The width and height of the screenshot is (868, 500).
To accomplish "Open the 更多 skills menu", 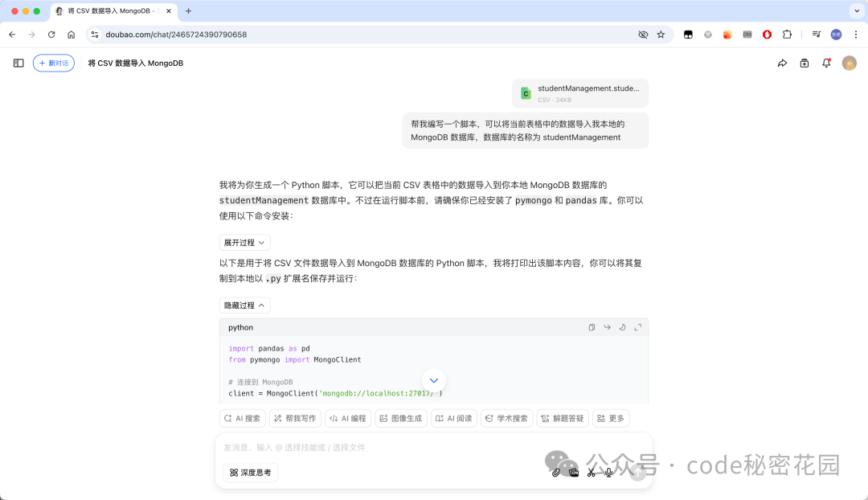I will (611, 418).
